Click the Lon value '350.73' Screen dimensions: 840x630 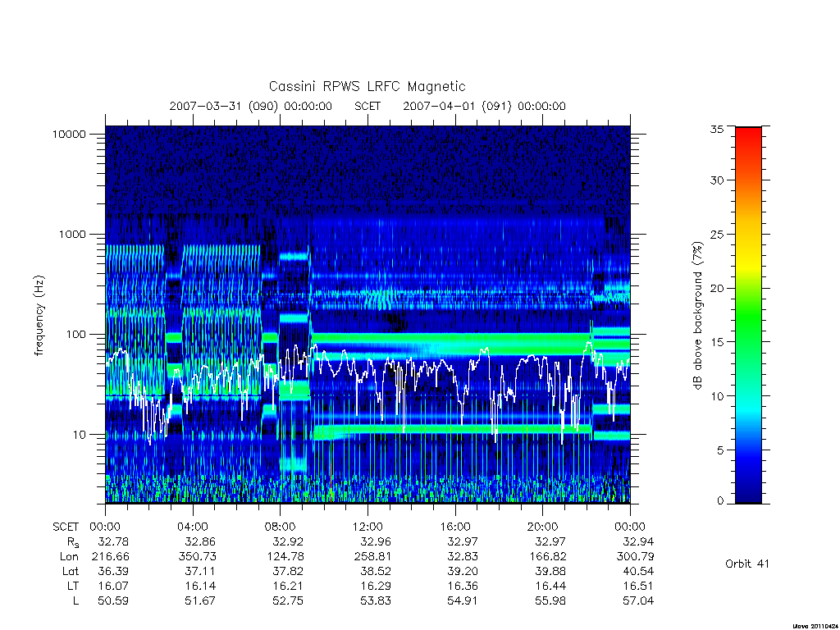click(197, 557)
